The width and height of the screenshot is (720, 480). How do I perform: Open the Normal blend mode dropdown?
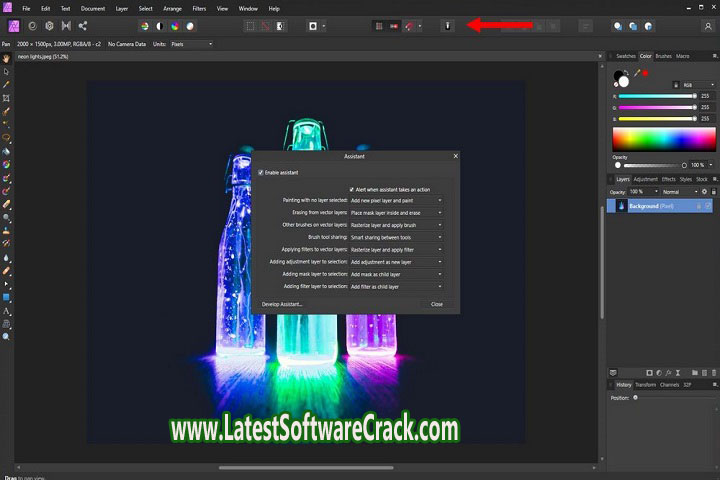680,192
